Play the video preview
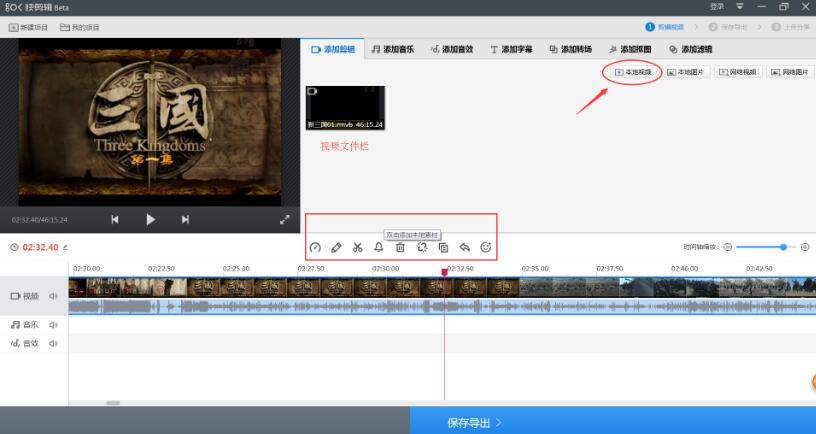Viewport: 816px width, 434px height. (x=150, y=220)
